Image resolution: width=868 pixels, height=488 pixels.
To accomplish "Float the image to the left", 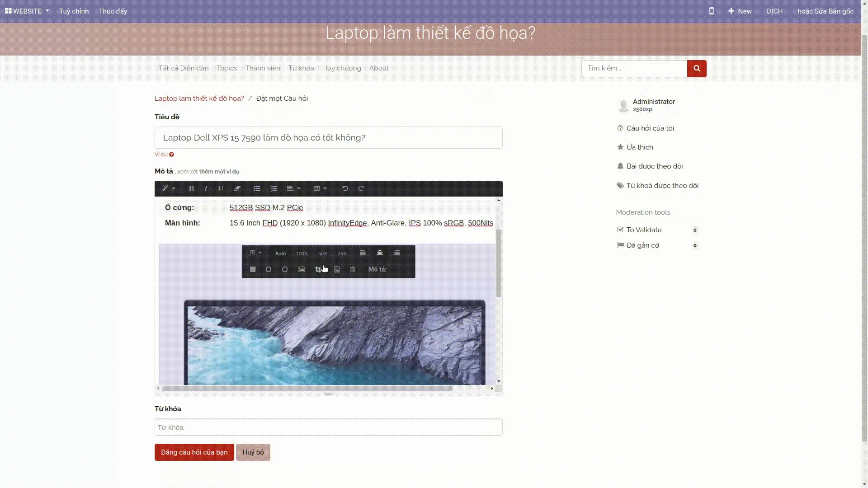I will click(x=363, y=253).
